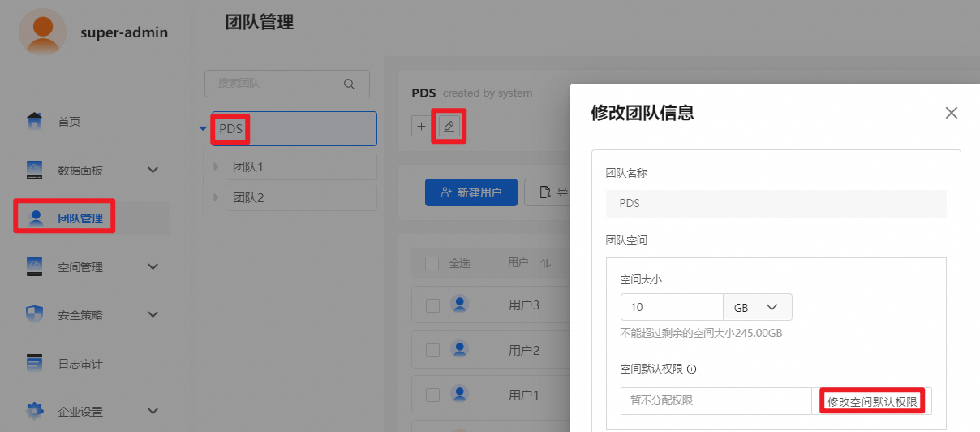The width and height of the screenshot is (980, 432).
Task: Click the super-admin avatar picture
Action: pyautogui.click(x=41, y=32)
